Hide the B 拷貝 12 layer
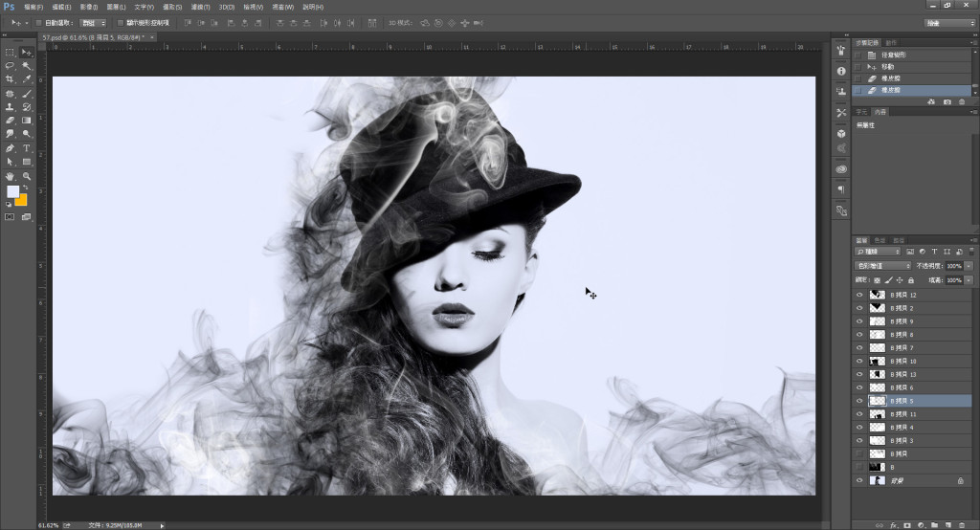The image size is (980, 530). coord(859,295)
